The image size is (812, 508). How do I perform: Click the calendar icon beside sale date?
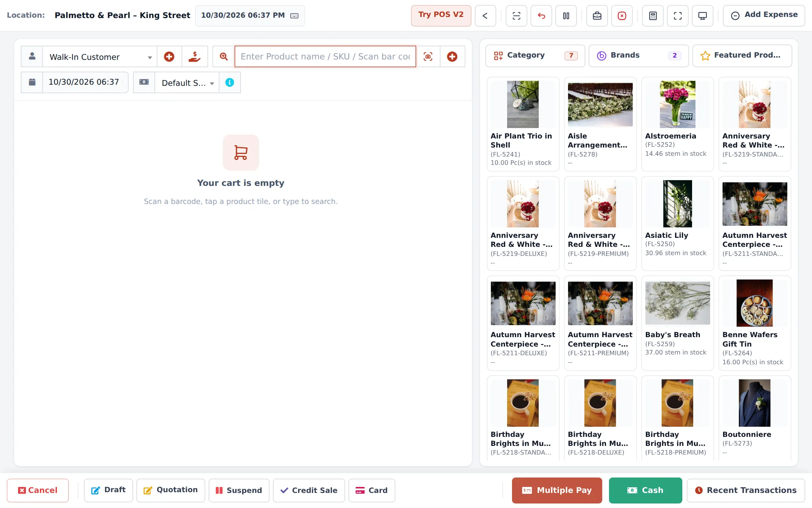tap(32, 82)
